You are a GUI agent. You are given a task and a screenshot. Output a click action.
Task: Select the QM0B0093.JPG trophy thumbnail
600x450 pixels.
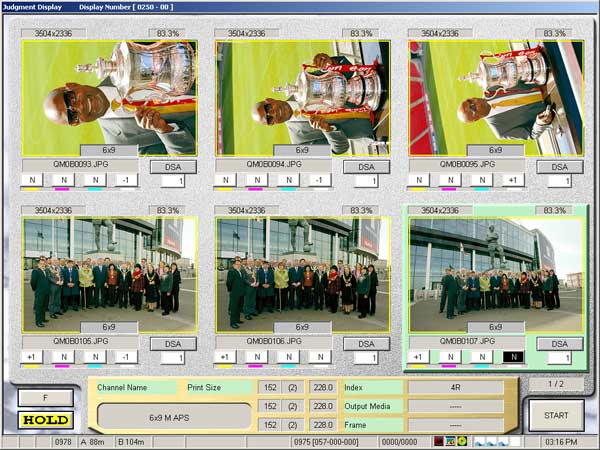coord(110,98)
